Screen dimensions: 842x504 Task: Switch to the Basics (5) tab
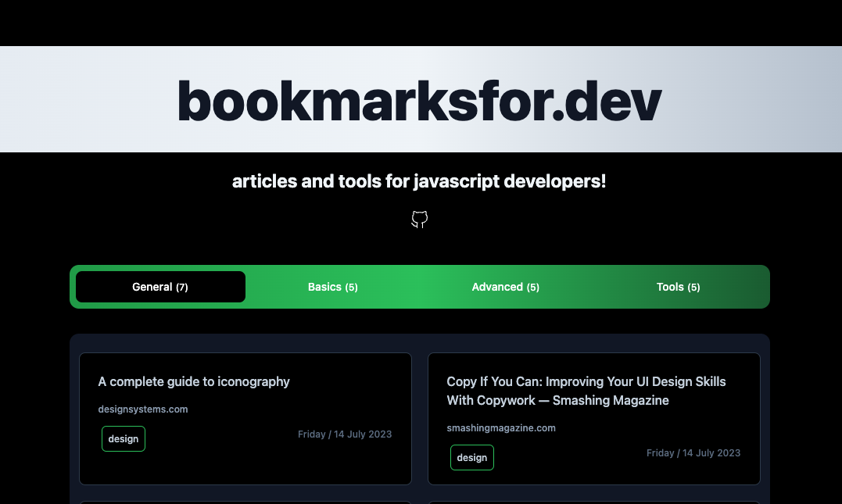coord(332,287)
